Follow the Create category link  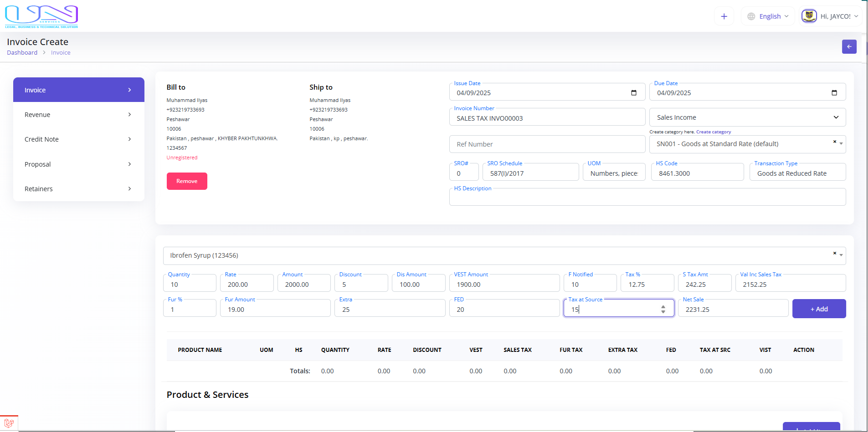713,132
